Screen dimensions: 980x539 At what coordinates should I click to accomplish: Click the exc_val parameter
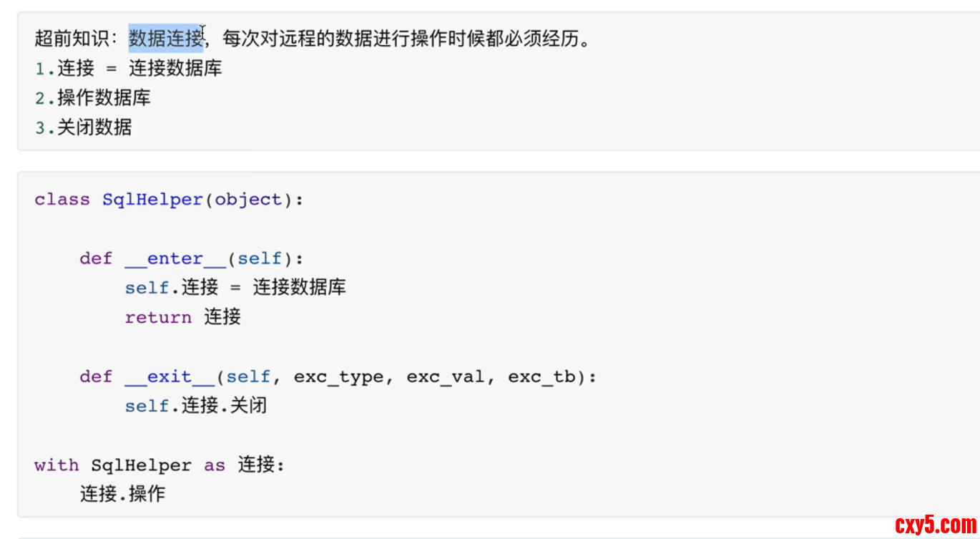(446, 377)
